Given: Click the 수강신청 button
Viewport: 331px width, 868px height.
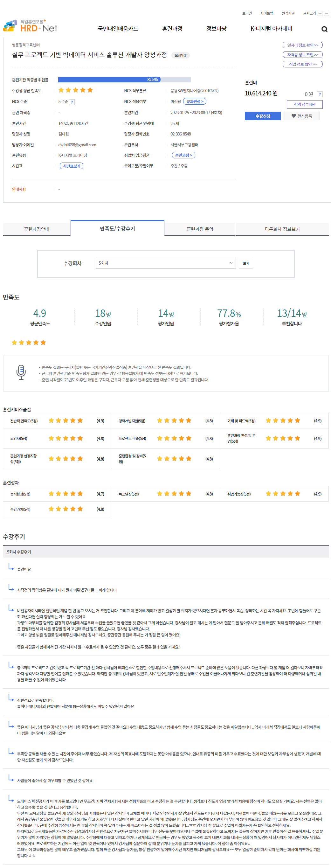Looking at the screenshot, I should pos(262,116).
